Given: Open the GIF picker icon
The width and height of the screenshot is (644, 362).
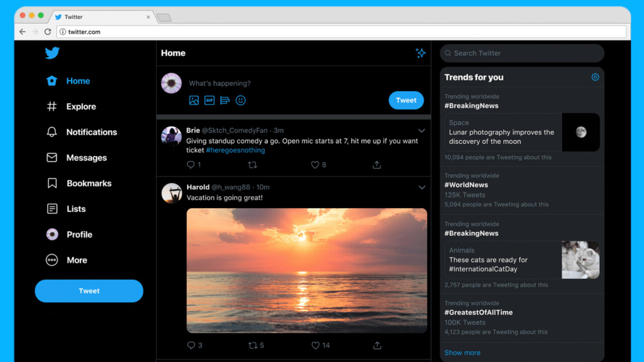Looking at the screenshot, I should [209, 101].
